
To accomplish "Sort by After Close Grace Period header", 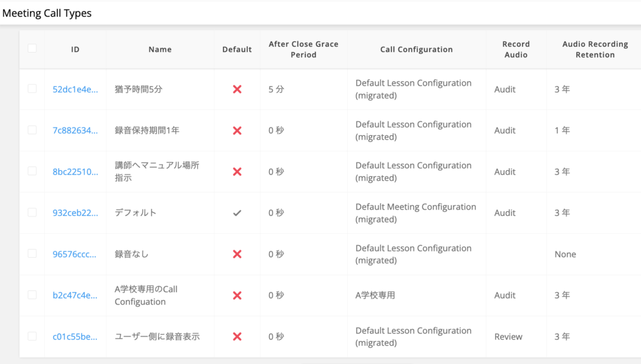I will coord(303,49).
